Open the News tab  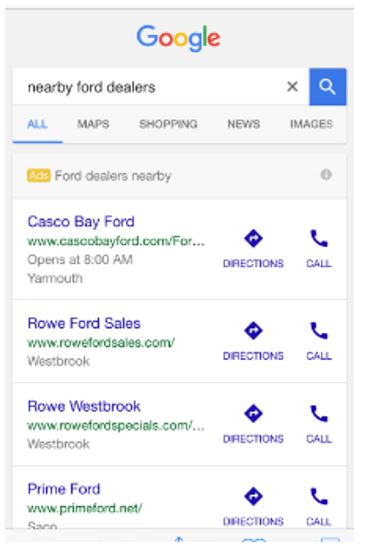244,124
